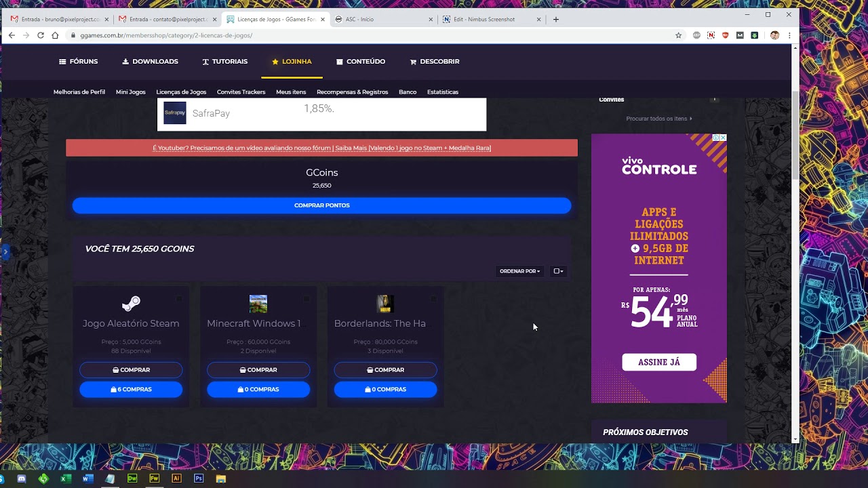Open the Chrome three-dot menu

point(789,35)
